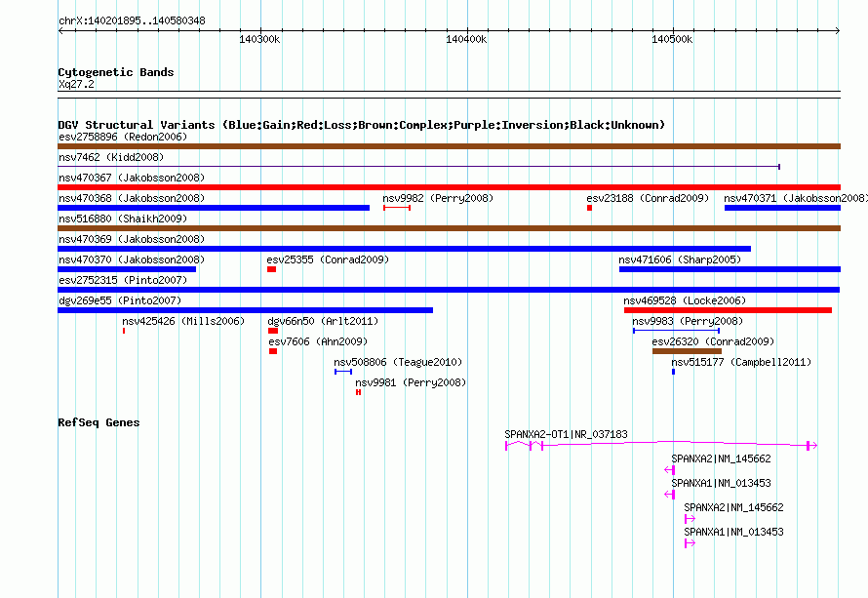Click the tiny red tick under nsv425426
This screenshot has height=598, width=868.
click(124, 331)
